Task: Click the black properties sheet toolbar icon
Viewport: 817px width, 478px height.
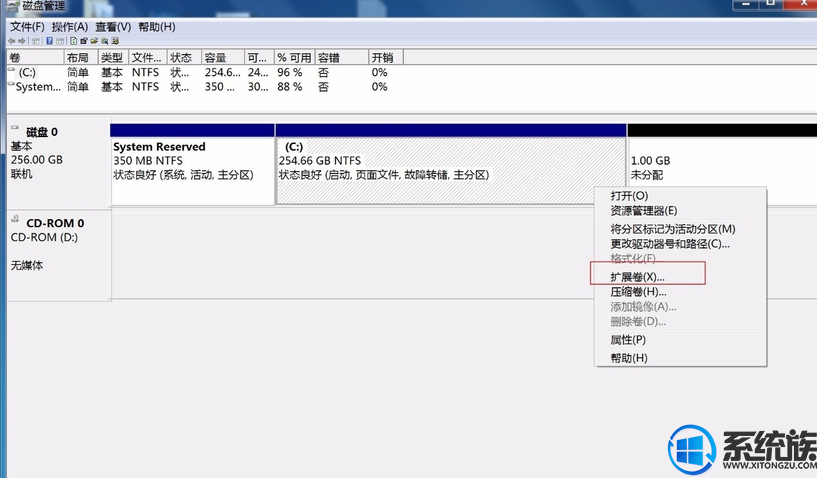Action: click(83, 41)
